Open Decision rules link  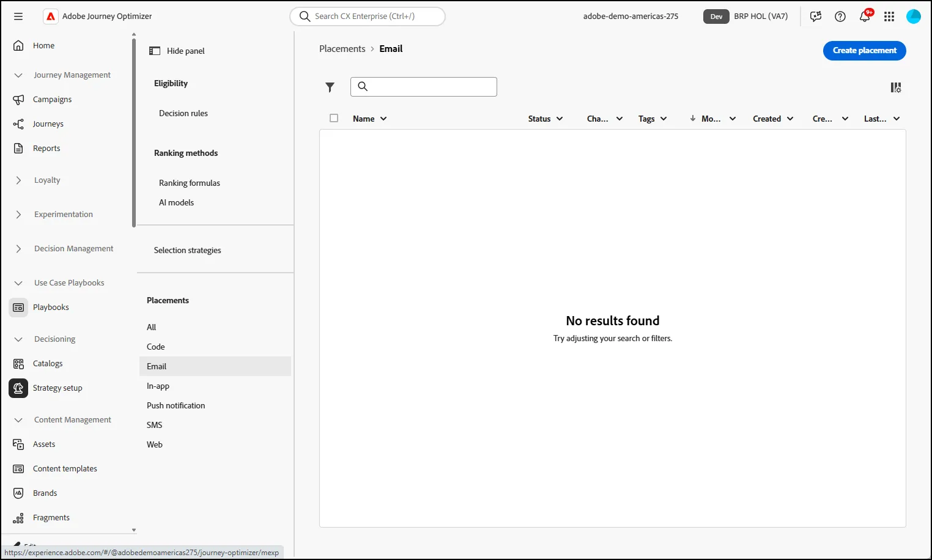[x=183, y=113]
